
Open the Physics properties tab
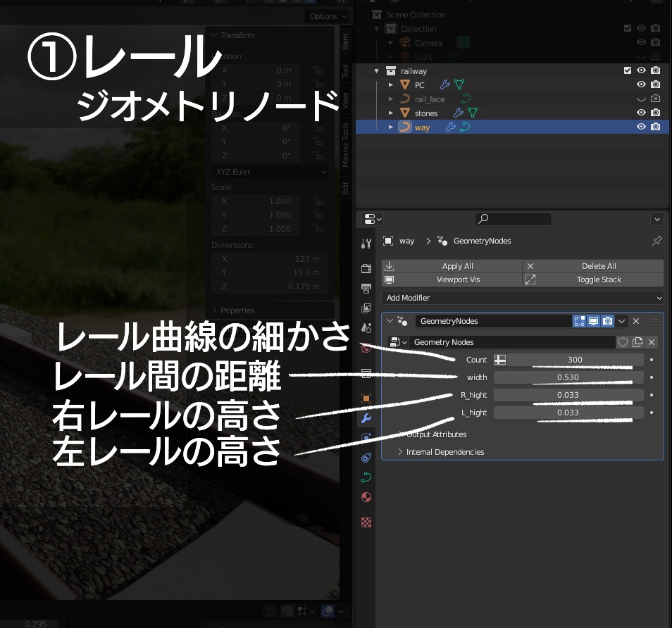[x=366, y=457]
